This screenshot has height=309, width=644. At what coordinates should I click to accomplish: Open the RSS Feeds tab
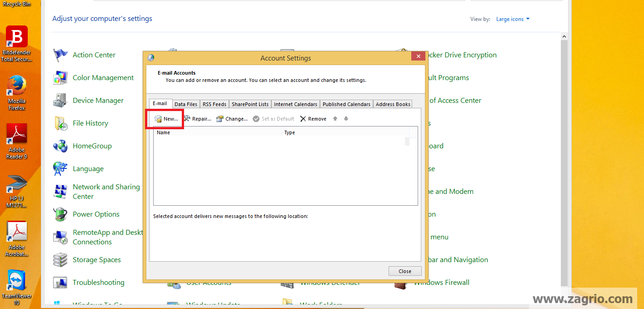tap(215, 104)
